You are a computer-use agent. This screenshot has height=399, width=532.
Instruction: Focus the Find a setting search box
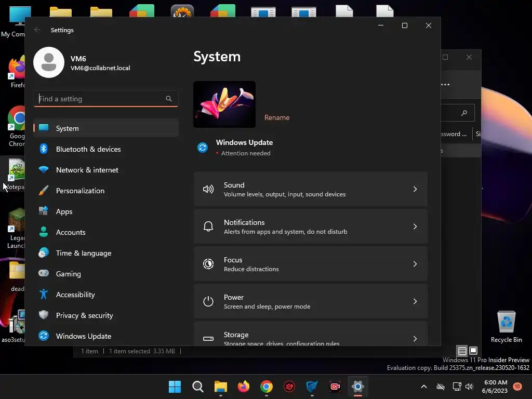(106, 99)
